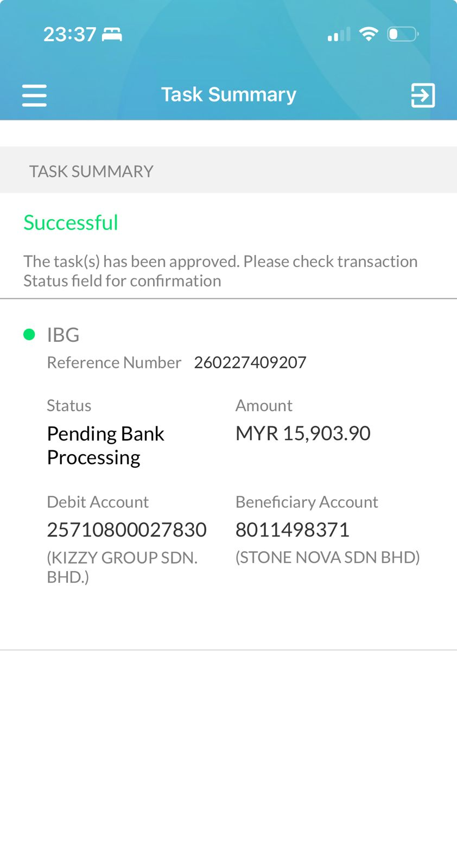Tap the sleep focus bed icon
The height and width of the screenshot is (868, 457).
(x=112, y=35)
